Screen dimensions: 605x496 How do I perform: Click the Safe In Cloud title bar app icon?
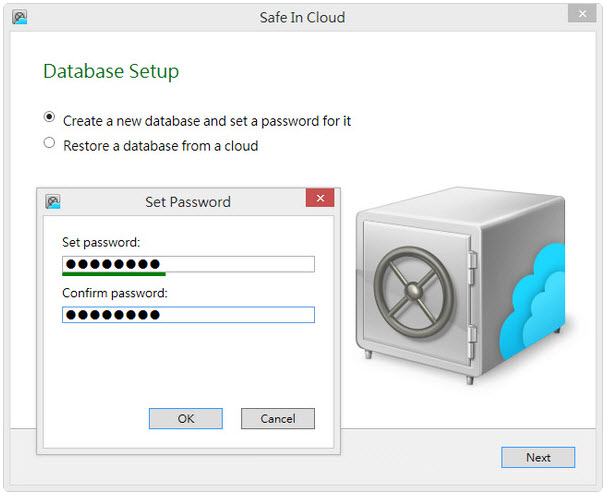(20, 17)
